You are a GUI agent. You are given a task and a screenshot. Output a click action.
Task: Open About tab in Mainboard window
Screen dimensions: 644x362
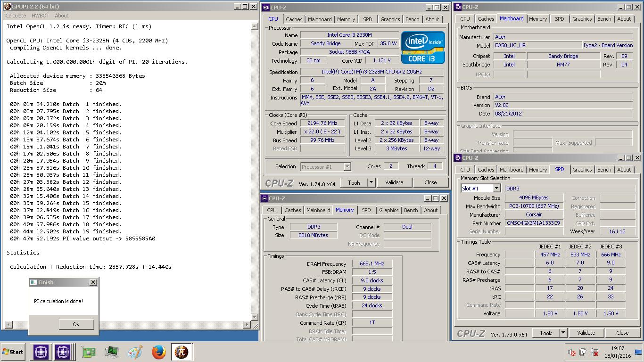point(624,19)
